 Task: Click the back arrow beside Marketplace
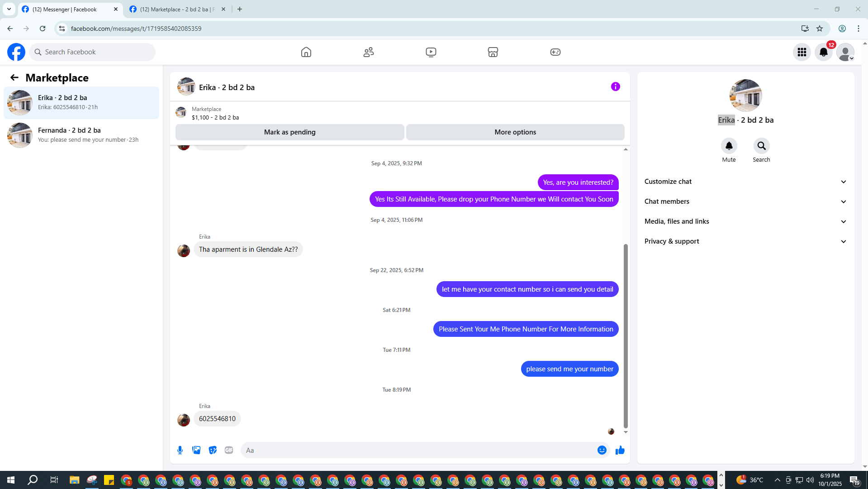(14, 78)
